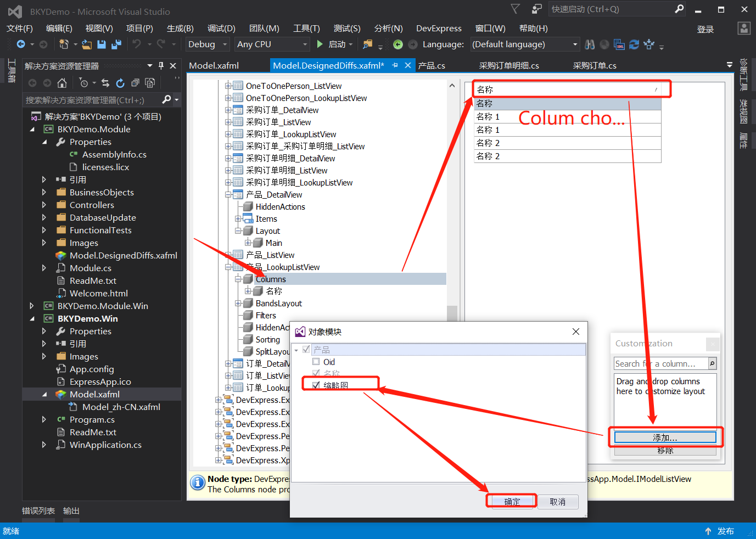
Task: Collapse the Columns node in the model tree
Action: click(x=238, y=279)
